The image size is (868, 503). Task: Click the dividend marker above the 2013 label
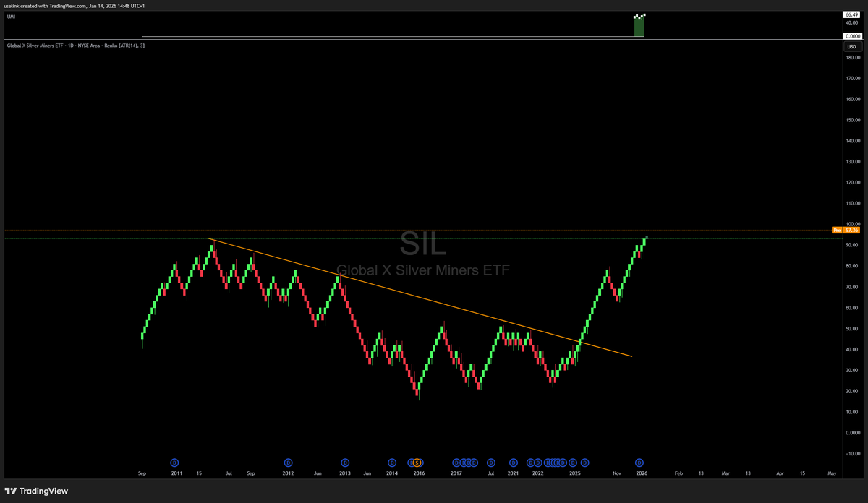click(x=345, y=463)
